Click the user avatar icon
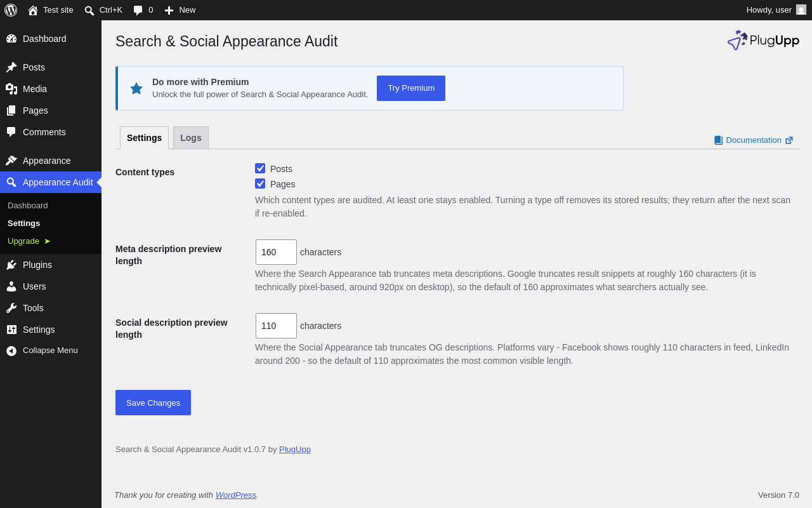The width and height of the screenshot is (812, 508). point(801,10)
